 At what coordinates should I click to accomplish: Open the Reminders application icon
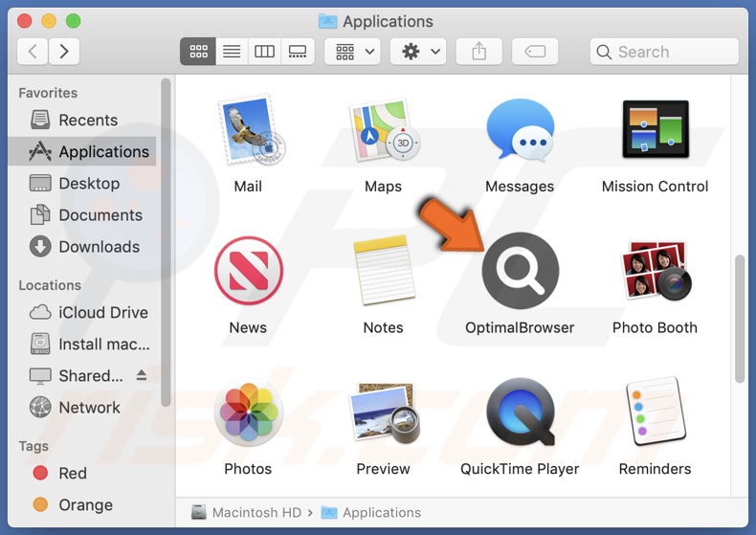pos(656,412)
